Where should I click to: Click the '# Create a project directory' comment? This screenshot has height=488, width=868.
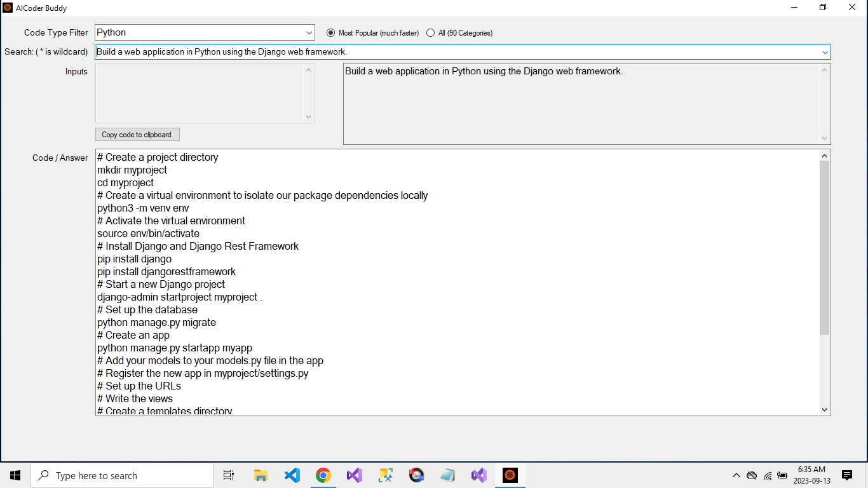click(x=158, y=158)
